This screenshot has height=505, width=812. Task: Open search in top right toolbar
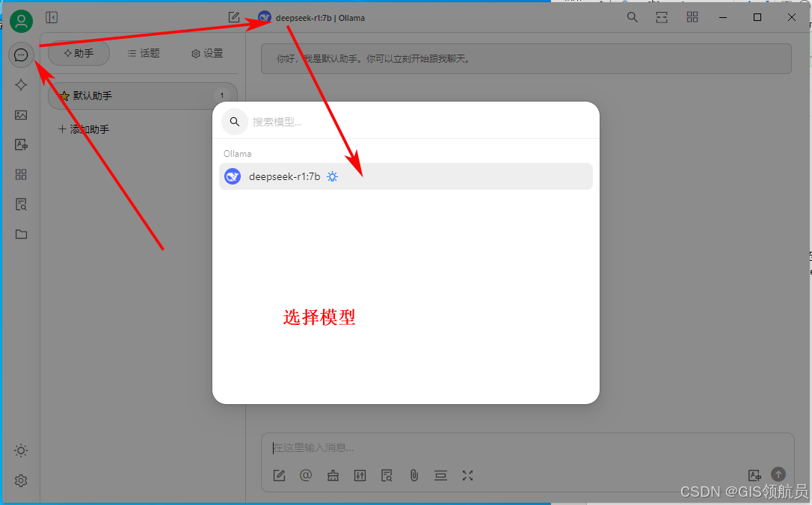click(x=633, y=17)
